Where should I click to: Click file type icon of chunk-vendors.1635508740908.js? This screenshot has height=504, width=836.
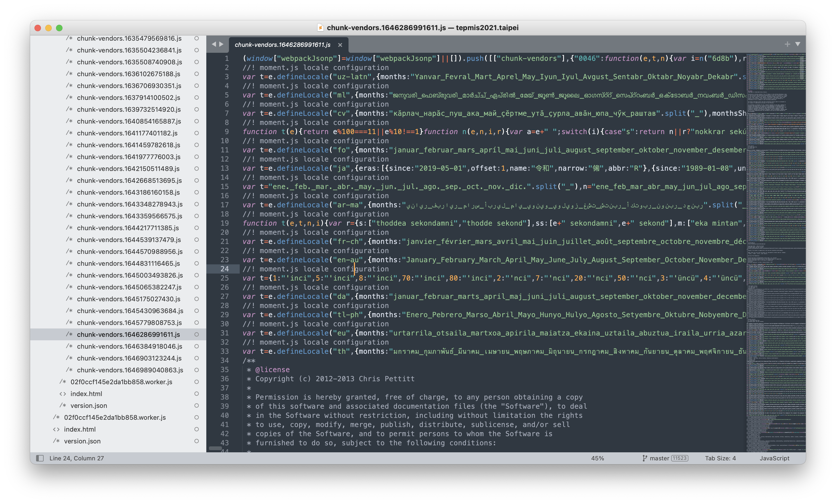pos(69,62)
